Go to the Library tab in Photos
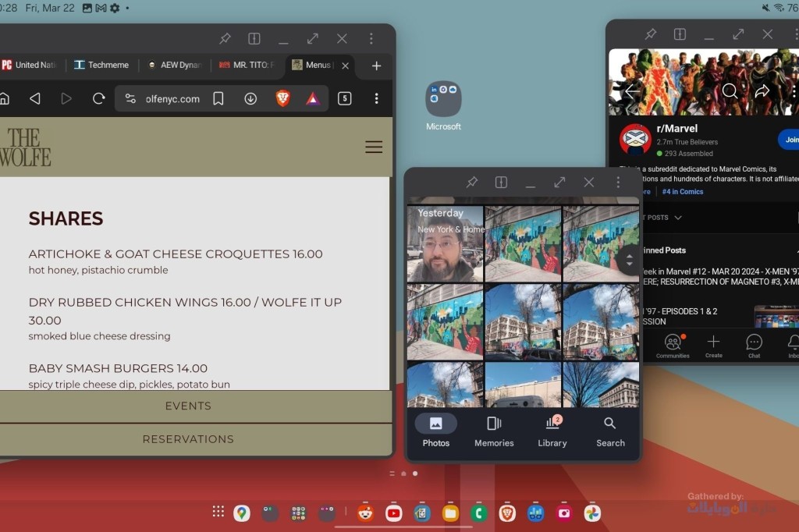The width and height of the screenshot is (799, 532). [x=552, y=431]
